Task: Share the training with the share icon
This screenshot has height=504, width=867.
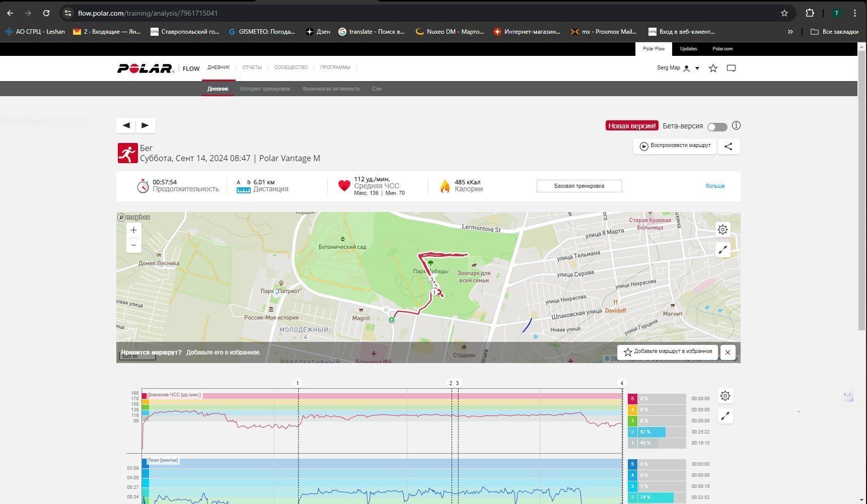Action: tap(729, 147)
